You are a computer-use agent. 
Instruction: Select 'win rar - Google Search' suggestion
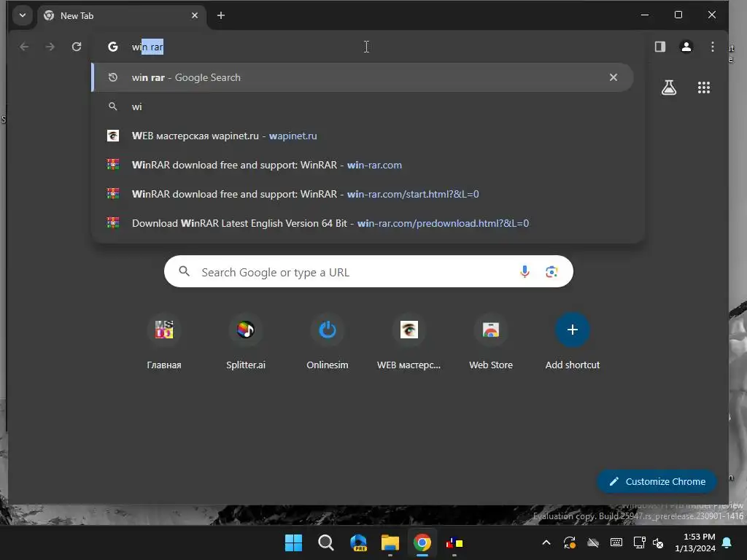[x=363, y=77]
